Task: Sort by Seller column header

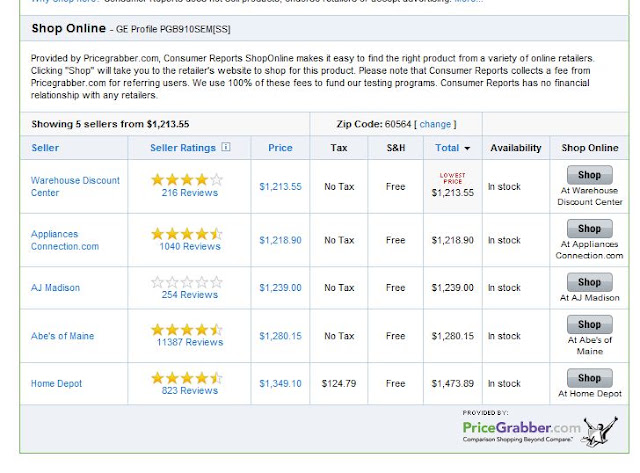Action: pyautogui.click(x=45, y=148)
